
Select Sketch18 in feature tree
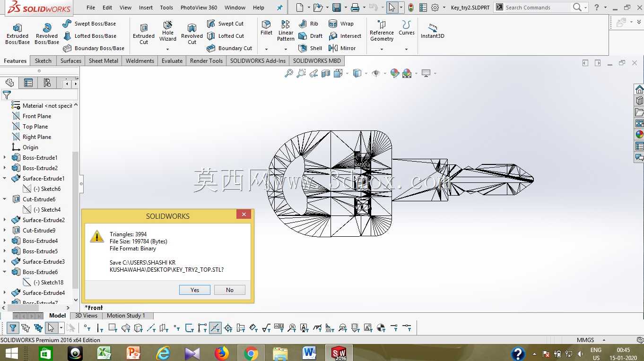click(x=43, y=283)
